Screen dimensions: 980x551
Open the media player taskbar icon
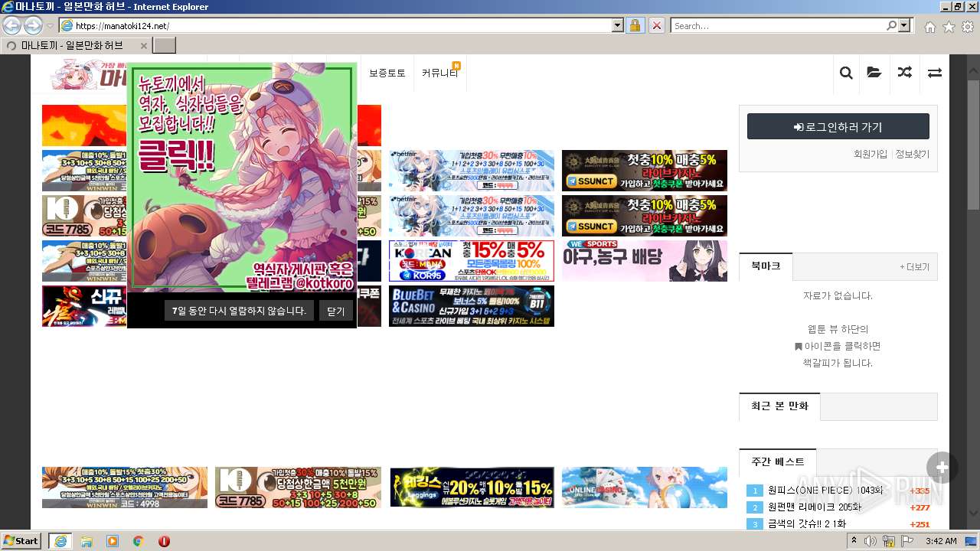[113, 541]
